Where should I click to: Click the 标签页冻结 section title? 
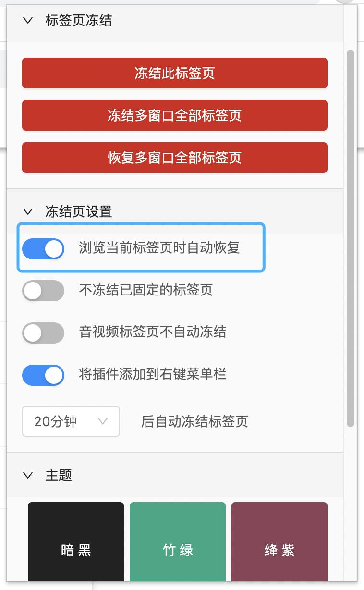click(79, 21)
